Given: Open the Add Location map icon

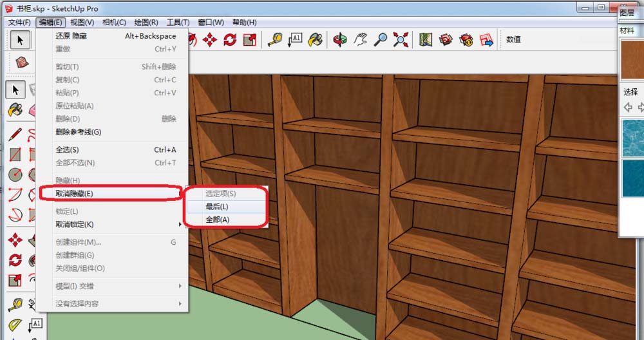Looking at the screenshot, I should coord(425,40).
